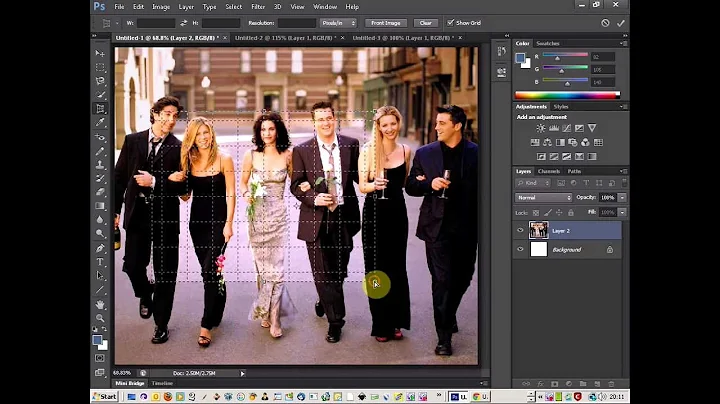This screenshot has height=404, width=720.
Task: Open the Filter menu
Action: [x=258, y=7]
